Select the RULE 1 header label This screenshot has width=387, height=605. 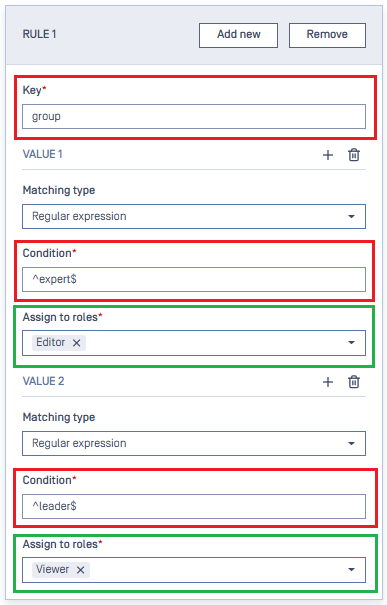[x=39, y=34]
